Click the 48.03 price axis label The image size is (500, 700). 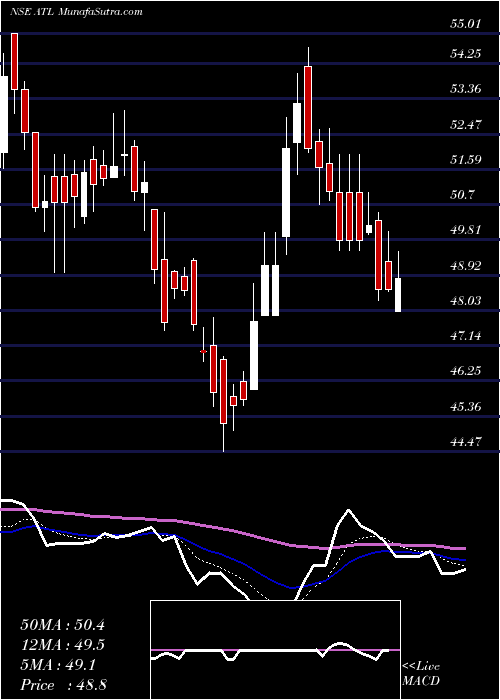466,300
